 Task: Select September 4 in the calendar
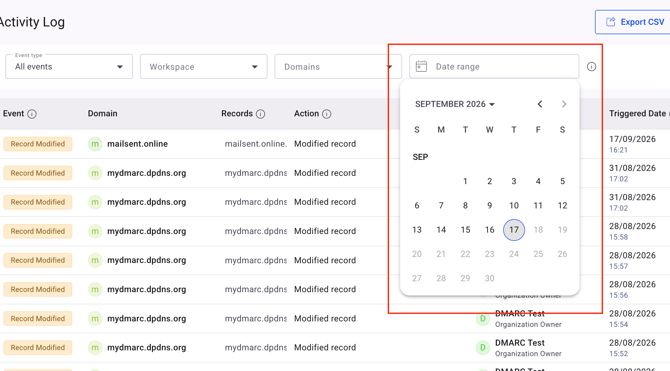coord(538,181)
